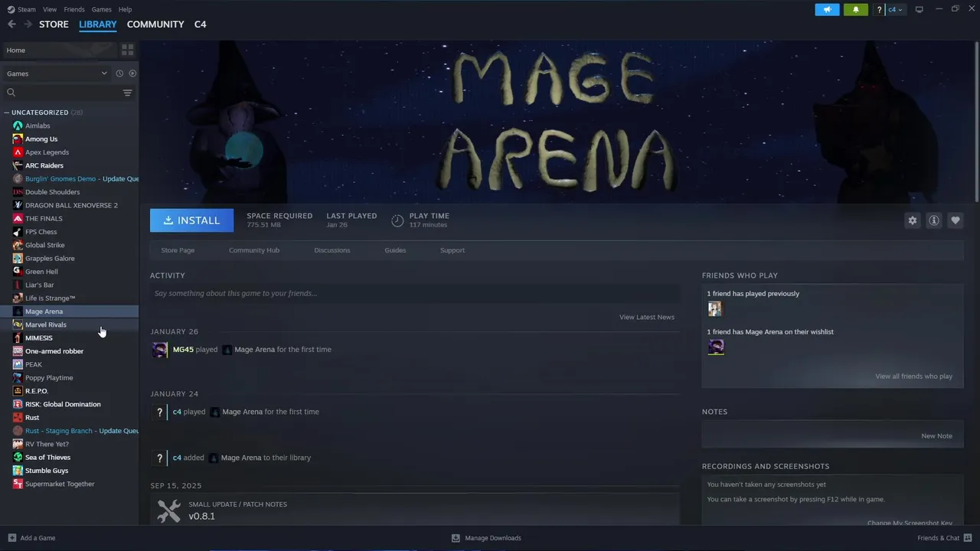
Task: Open the Guides link
Action: (395, 250)
